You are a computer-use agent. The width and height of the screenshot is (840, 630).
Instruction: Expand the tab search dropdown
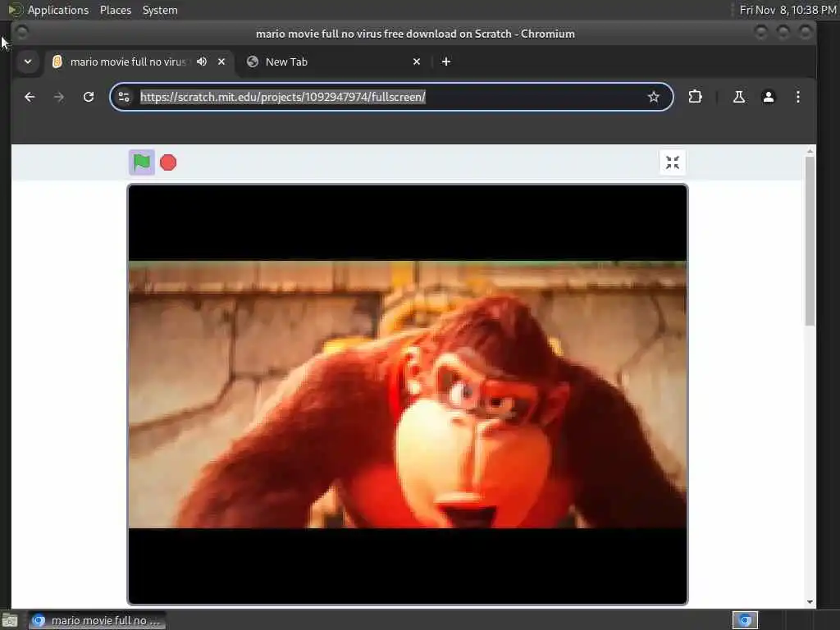[x=28, y=62]
